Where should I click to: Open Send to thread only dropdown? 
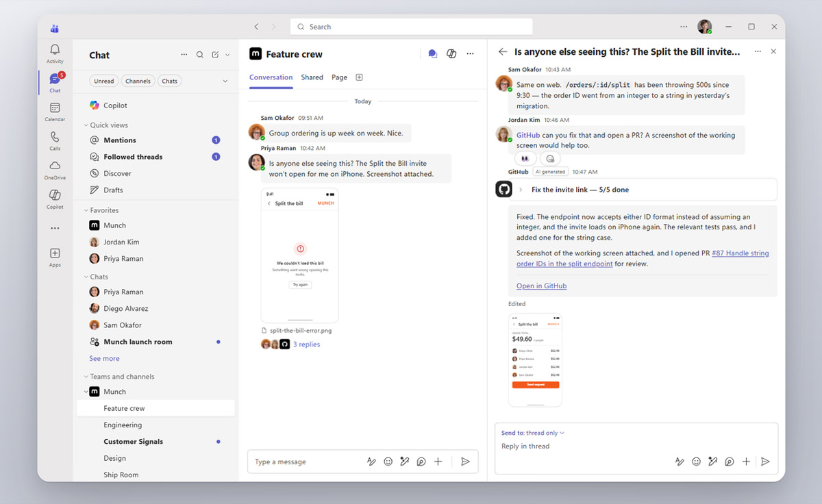532,433
